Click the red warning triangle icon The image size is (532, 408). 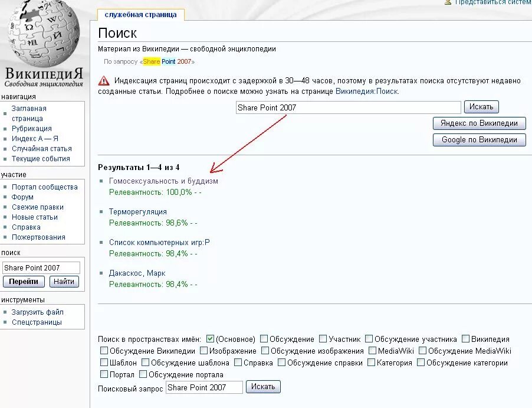pos(104,81)
